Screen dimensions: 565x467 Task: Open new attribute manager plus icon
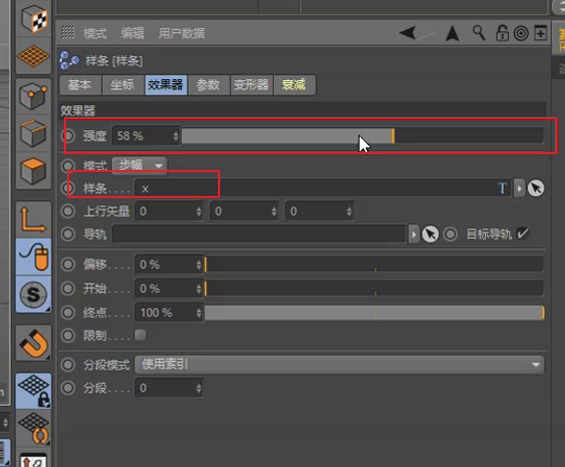pyautogui.click(x=540, y=34)
